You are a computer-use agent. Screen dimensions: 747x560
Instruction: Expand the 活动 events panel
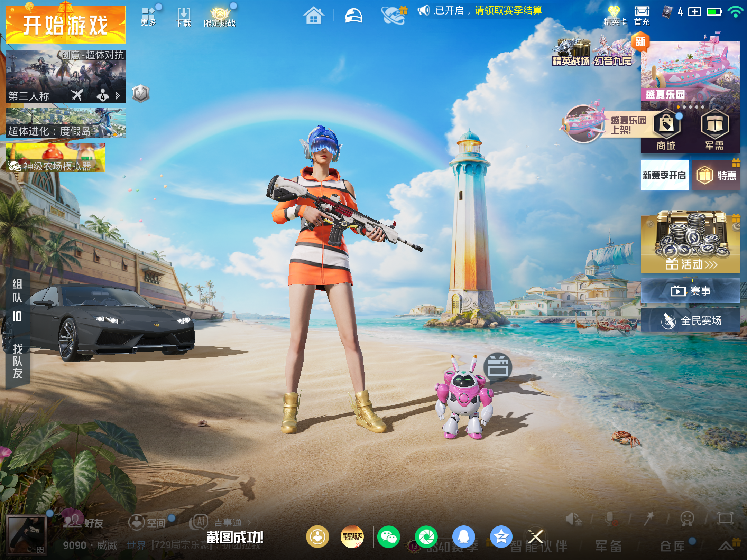click(x=690, y=242)
